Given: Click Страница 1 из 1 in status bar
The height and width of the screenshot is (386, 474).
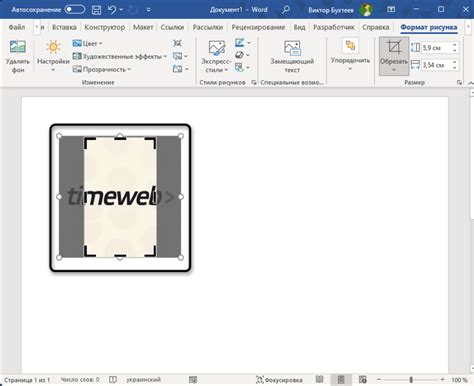Looking at the screenshot, I should [x=27, y=380].
